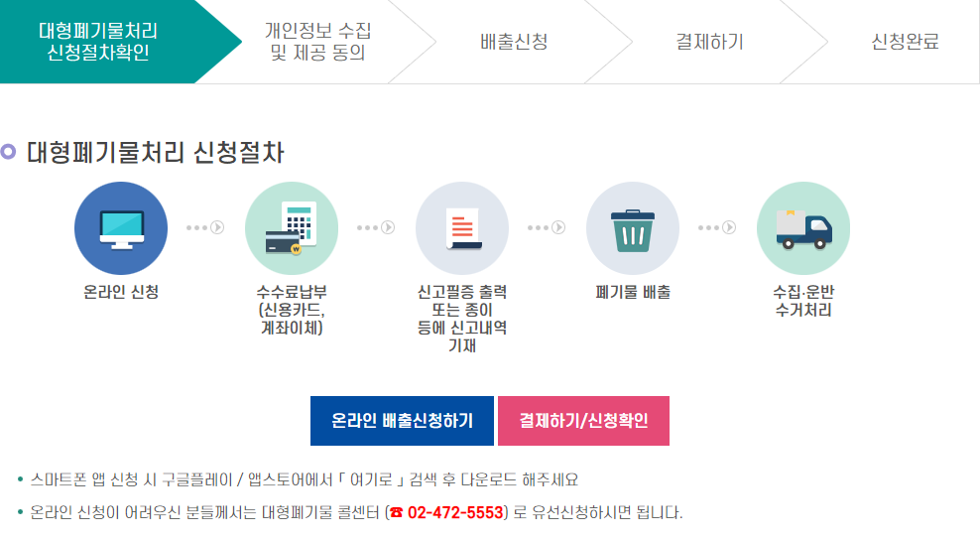Click the 대형폐기물처리 신청절차 section heading
The height and width of the screenshot is (541, 980).
(155, 153)
